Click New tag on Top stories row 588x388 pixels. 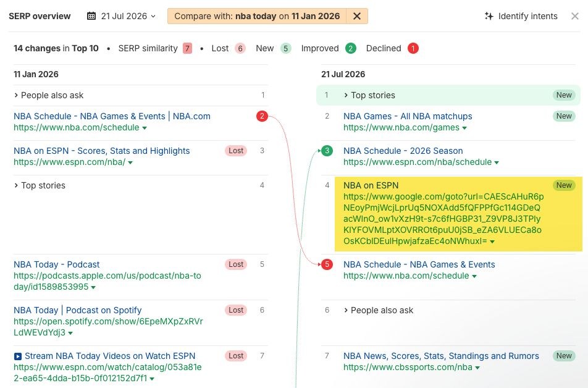564,95
